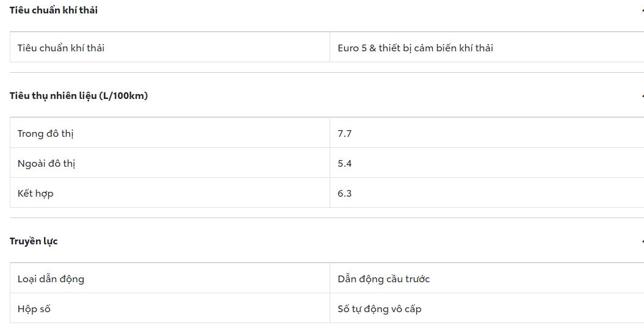The height and width of the screenshot is (325, 644).
Task: Collapse the Tiêu thụ nhiên liệu section arrow
Action: point(642,96)
